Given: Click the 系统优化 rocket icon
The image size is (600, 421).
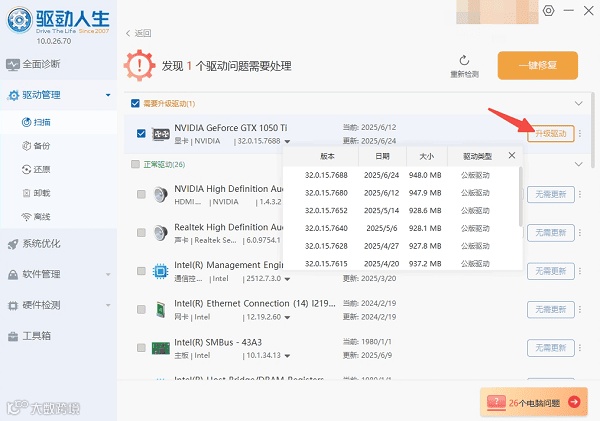Looking at the screenshot, I should point(13,244).
